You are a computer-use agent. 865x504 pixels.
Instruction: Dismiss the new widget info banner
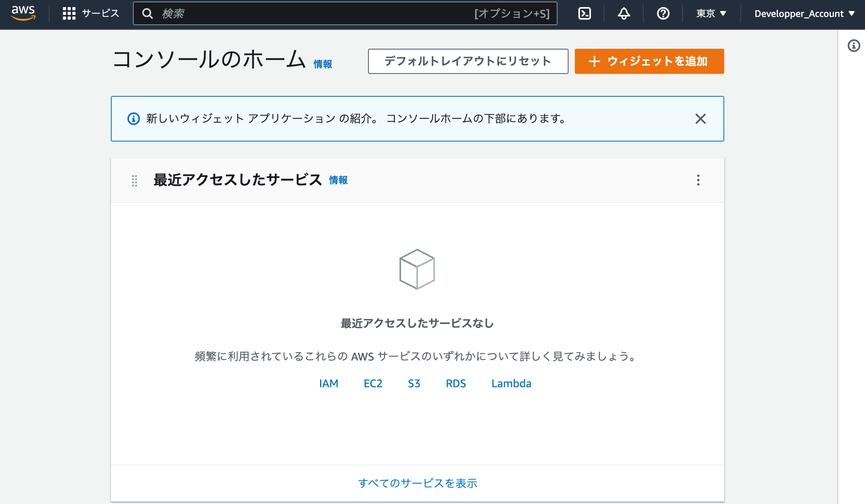(700, 118)
